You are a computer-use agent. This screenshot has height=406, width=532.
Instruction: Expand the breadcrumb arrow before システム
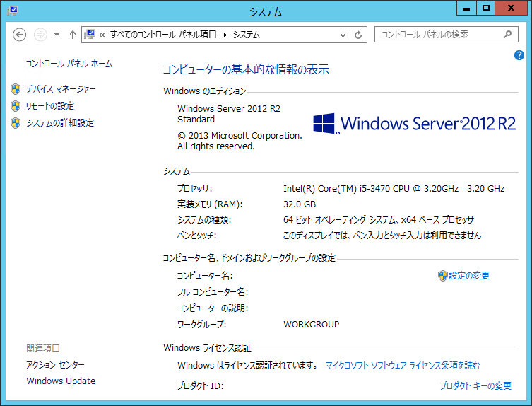(x=225, y=35)
